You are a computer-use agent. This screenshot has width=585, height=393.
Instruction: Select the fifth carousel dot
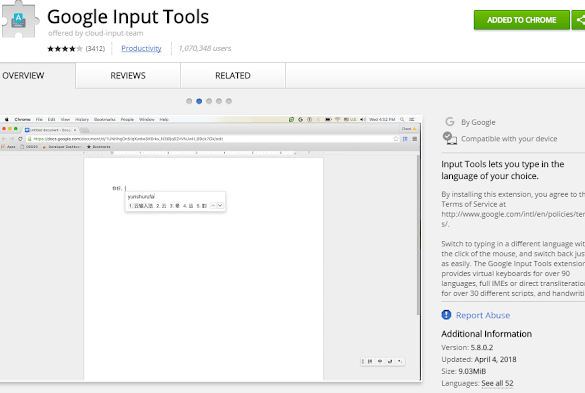(229, 101)
